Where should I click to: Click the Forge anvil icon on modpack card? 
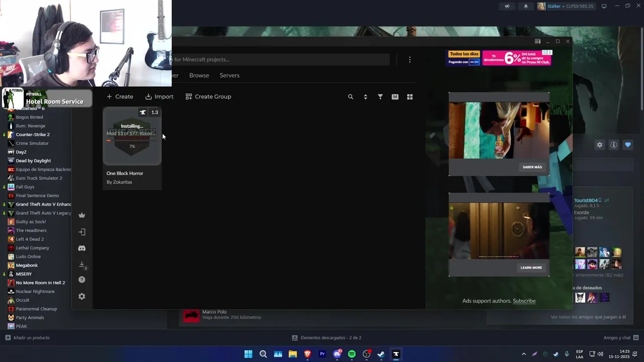pos(143,112)
